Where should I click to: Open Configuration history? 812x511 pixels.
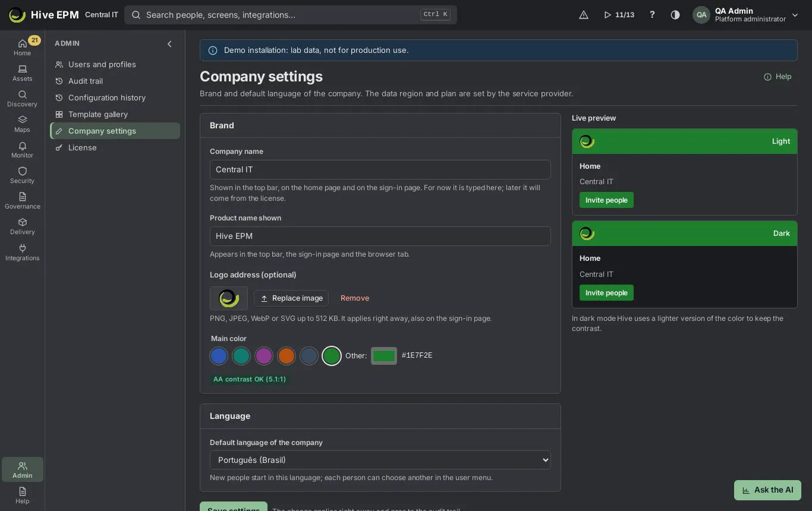115,97
